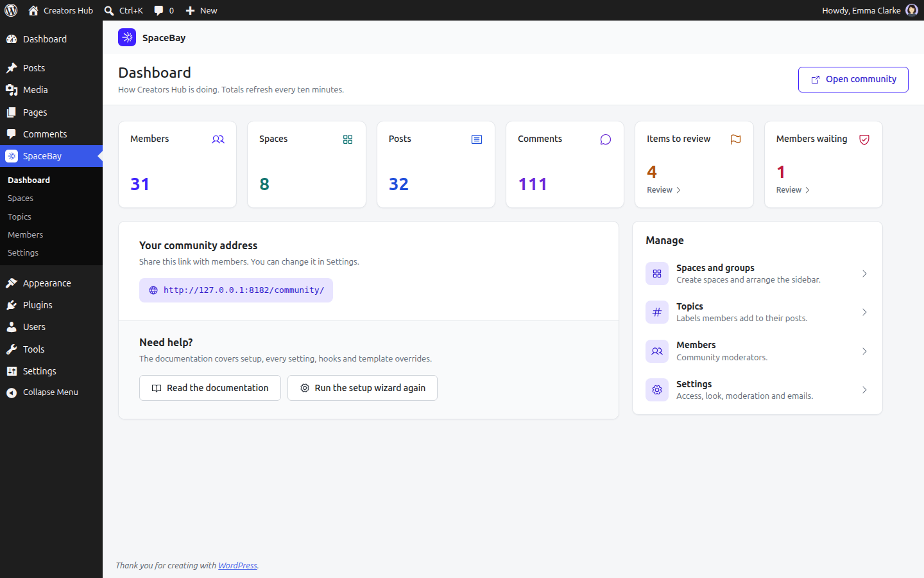Select Spaces submenu under SpaceBay
Image resolution: width=924 pixels, height=578 pixels.
tap(51, 198)
